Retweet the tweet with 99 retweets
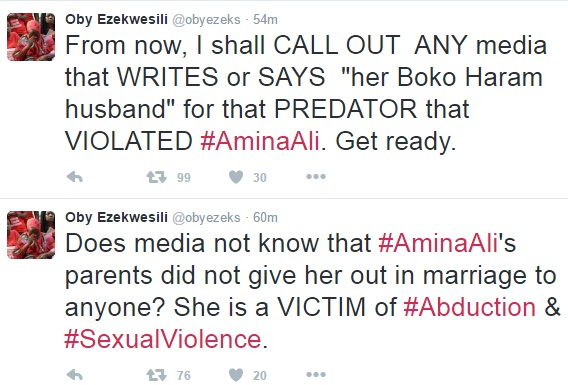The height and width of the screenshot is (385, 568). [156, 177]
